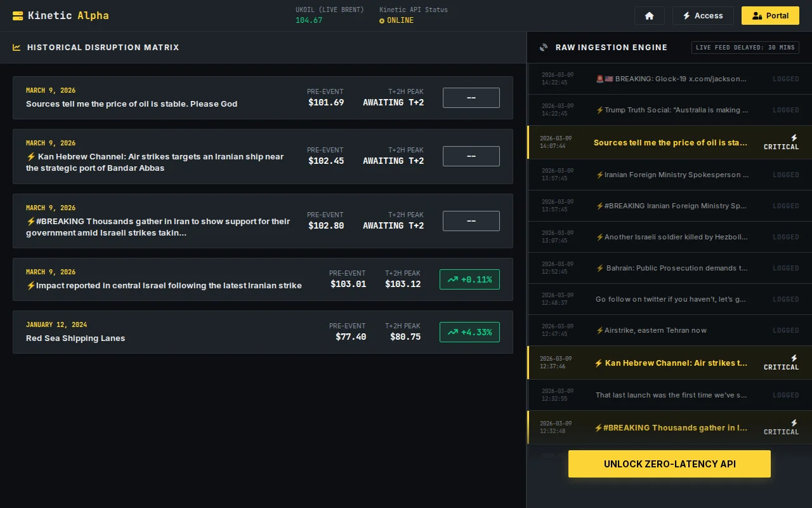Viewport: 812px width, 508px height.
Task: Open the 'Thousands gather in Iran' matrix card
Action: (x=263, y=221)
